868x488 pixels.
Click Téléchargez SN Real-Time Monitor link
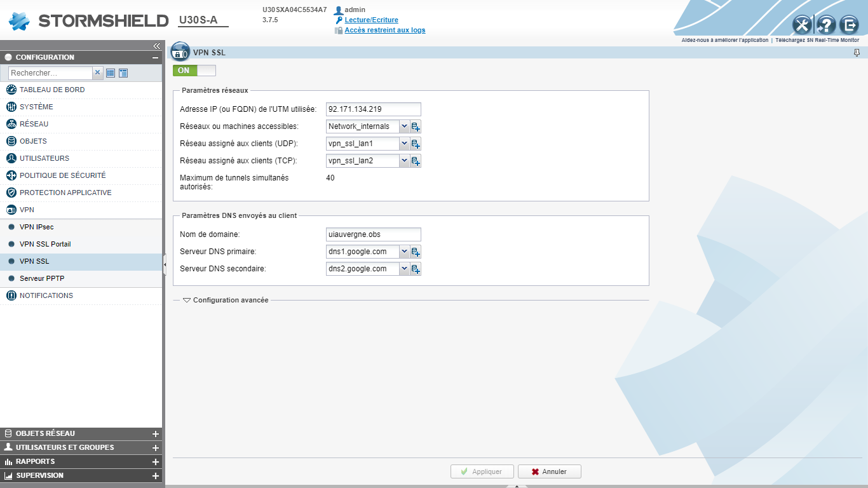click(x=817, y=40)
